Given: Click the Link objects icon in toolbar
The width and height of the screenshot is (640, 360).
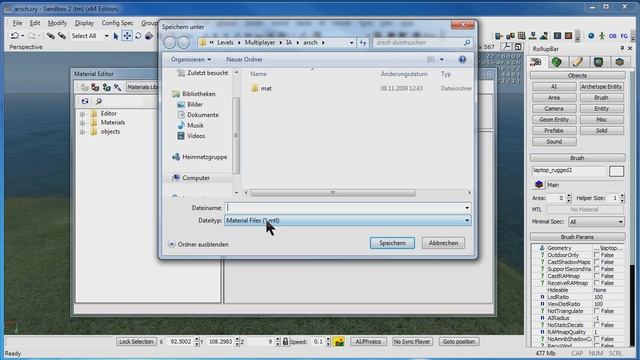Looking at the screenshot, I should coord(51,36).
